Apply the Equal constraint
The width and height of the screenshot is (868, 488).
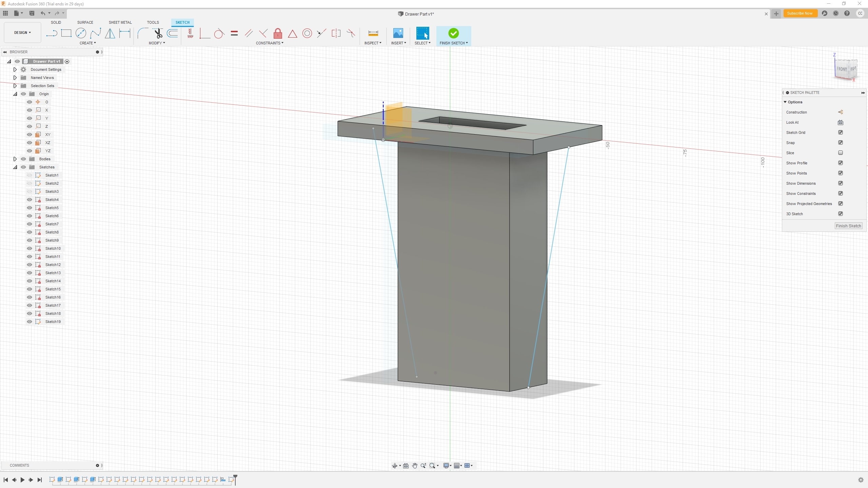[x=234, y=33]
